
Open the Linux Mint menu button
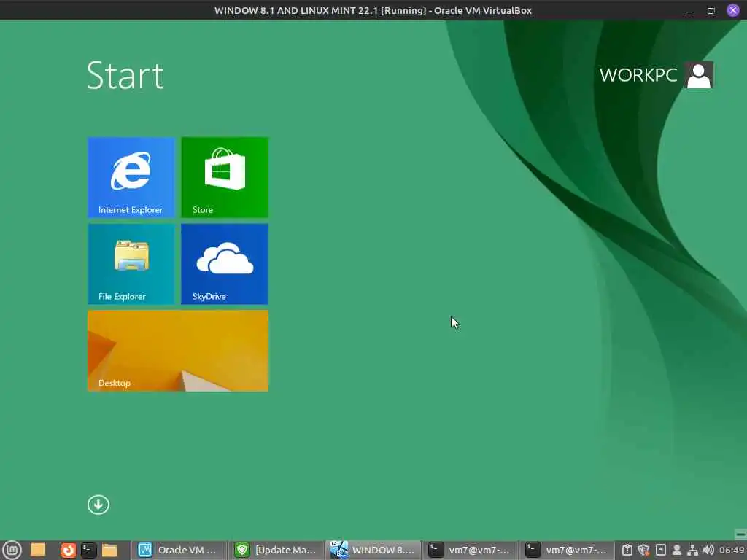(12, 550)
